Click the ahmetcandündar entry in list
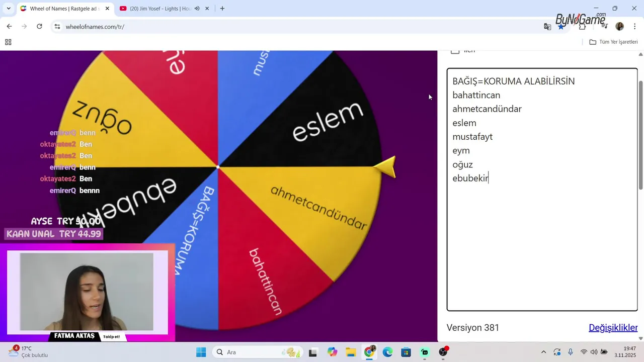644x362 pixels. click(x=487, y=109)
